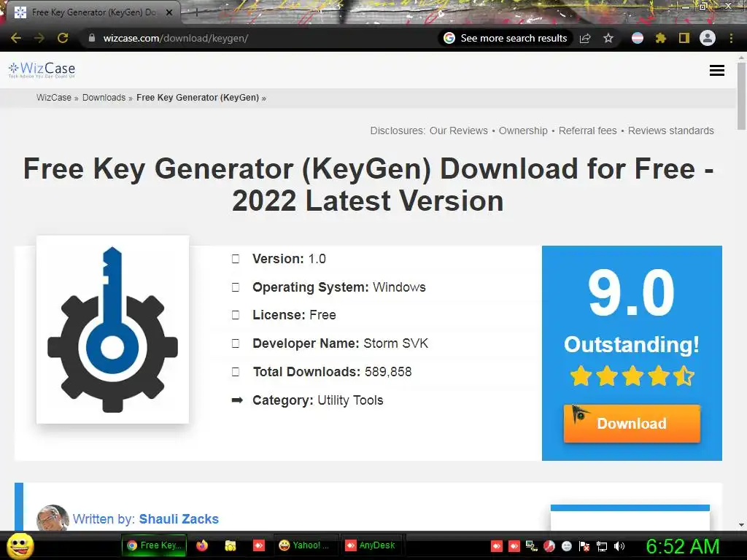The width and height of the screenshot is (747, 560).
Task: Open Firefox from the taskbar
Action: tap(202, 545)
